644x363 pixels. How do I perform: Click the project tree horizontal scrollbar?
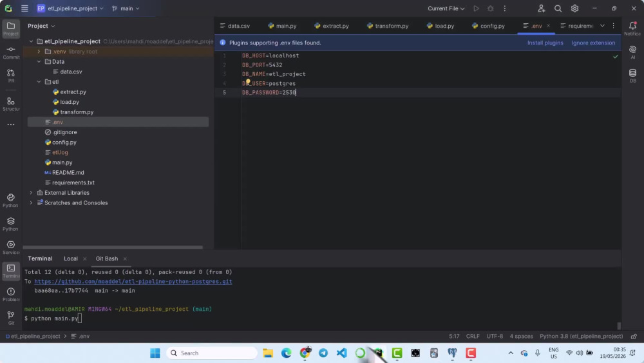coord(113,248)
